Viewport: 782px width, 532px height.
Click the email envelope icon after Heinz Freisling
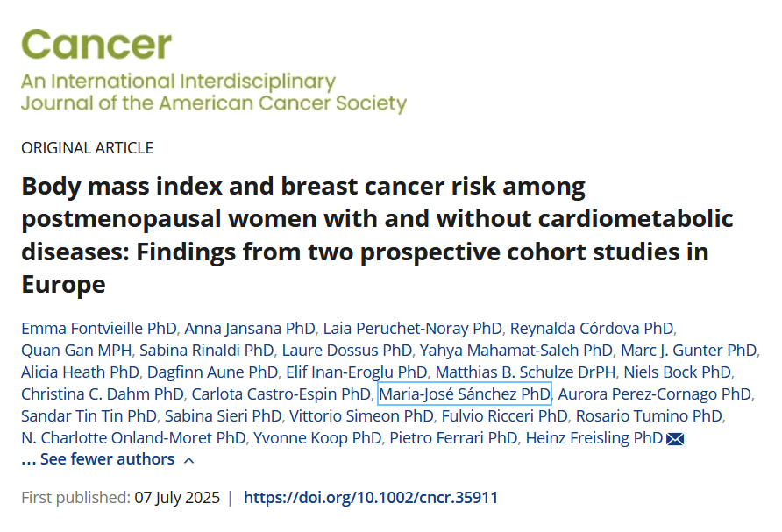coord(675,438)
